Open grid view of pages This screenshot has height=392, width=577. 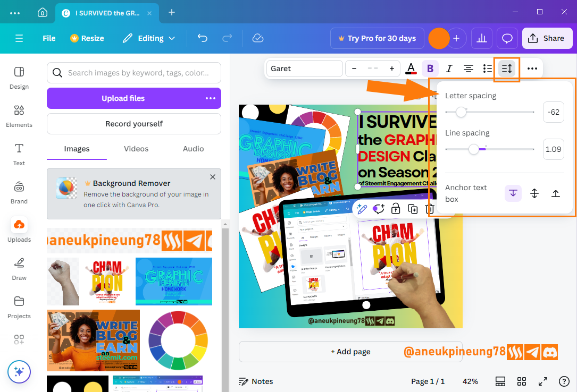tap(522, 381)
